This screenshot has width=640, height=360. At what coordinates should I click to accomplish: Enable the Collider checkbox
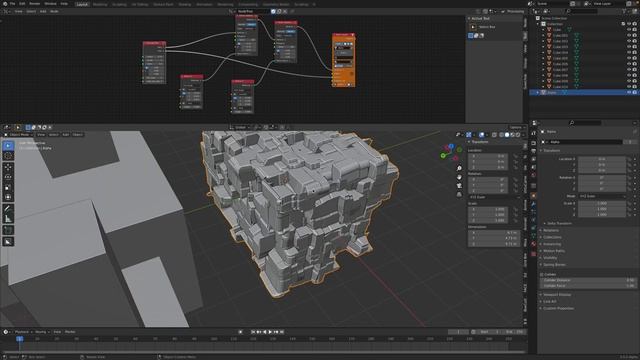[x=542, y=275]
